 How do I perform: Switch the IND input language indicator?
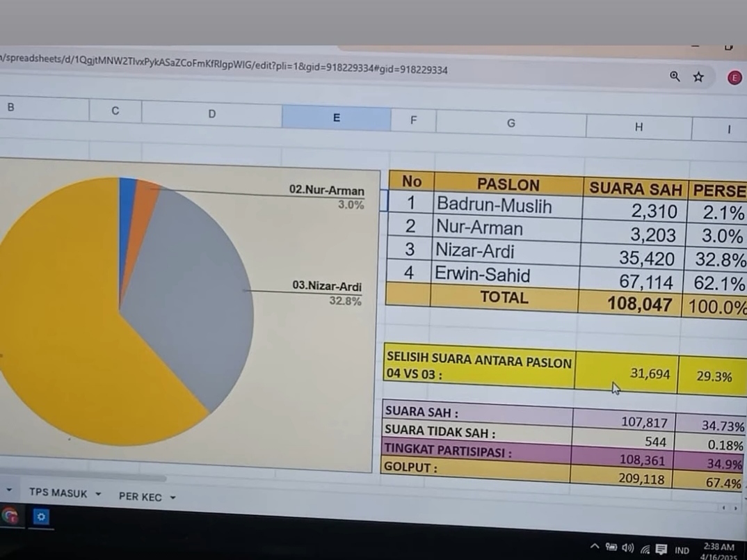(682, 550)
